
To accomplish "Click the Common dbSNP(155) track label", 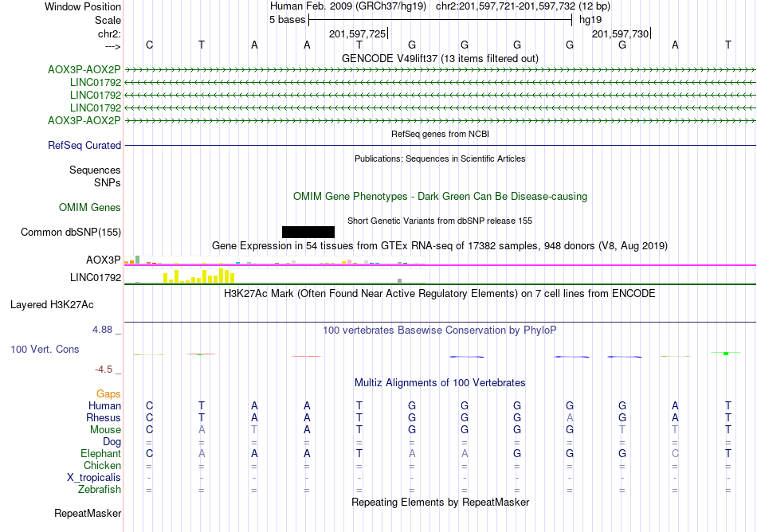I will click(x=71, y=232).
